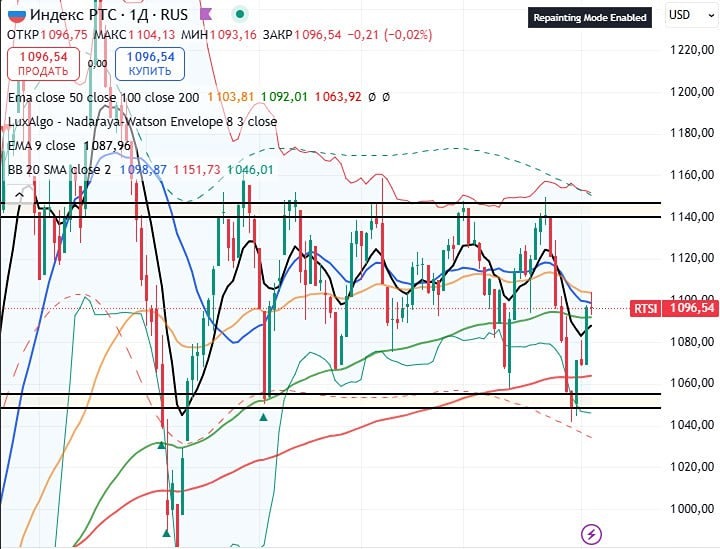Image resolution: width=720 pixels, height=549 pixels.
Task: Click the Russian flag symbol icon
Action: [17, 15]
